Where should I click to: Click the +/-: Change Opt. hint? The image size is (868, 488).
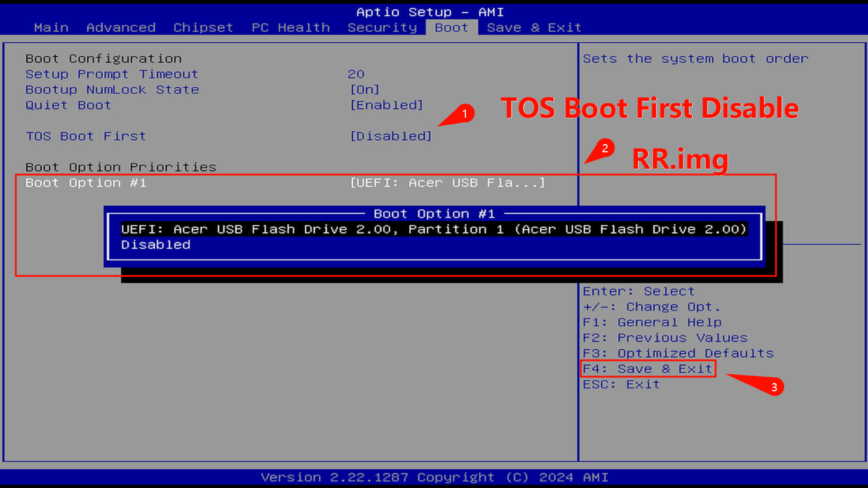tap(651, 307)
